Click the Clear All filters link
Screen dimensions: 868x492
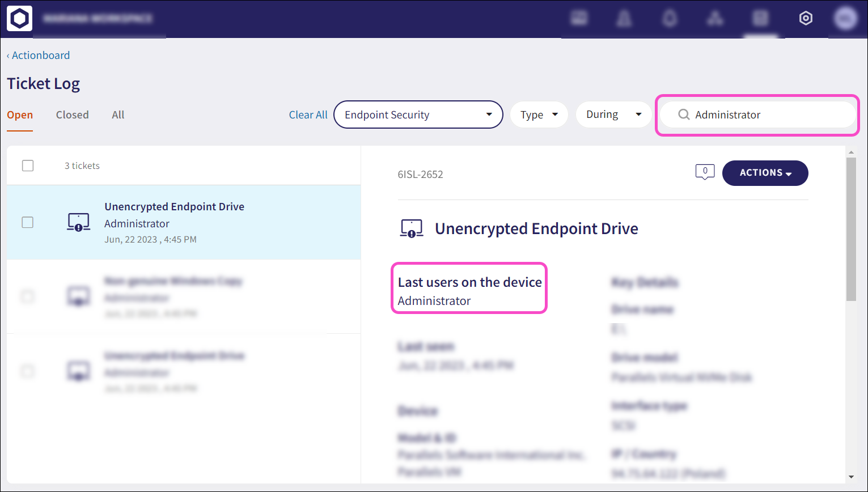(308, 114)
